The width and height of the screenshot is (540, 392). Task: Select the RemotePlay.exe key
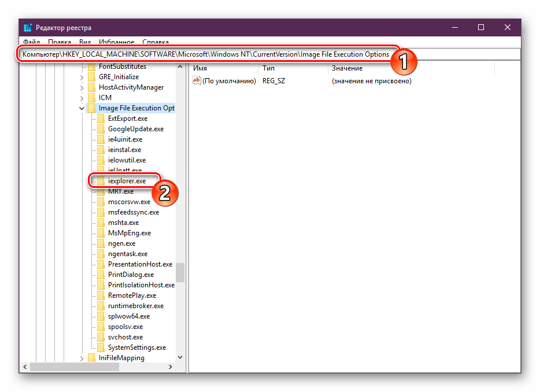point(132,295)
